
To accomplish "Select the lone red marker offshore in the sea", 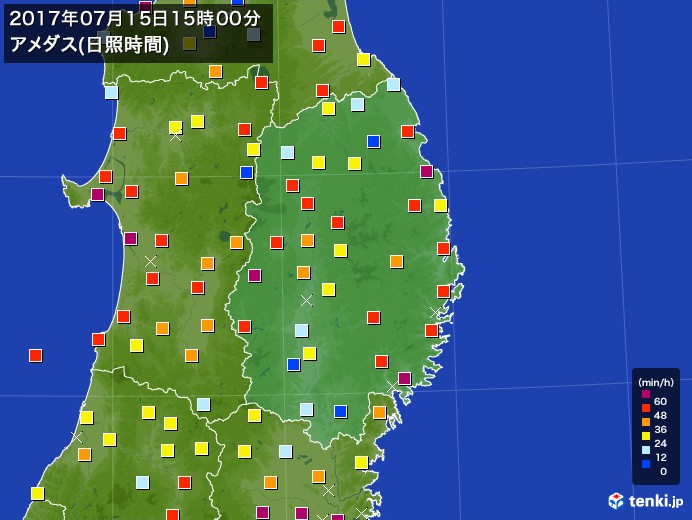I will click(x=35, y=355).
